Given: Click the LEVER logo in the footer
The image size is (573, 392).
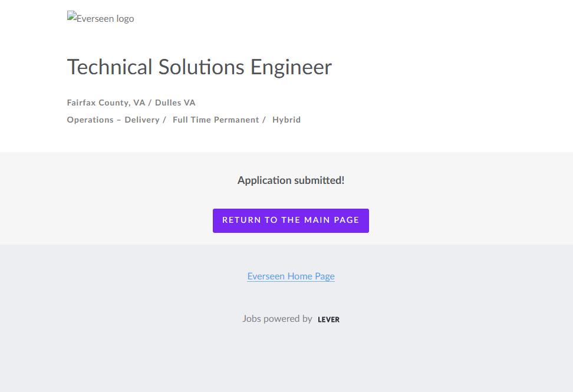Looking at the screenshot, I should click(x=328, y=319).
